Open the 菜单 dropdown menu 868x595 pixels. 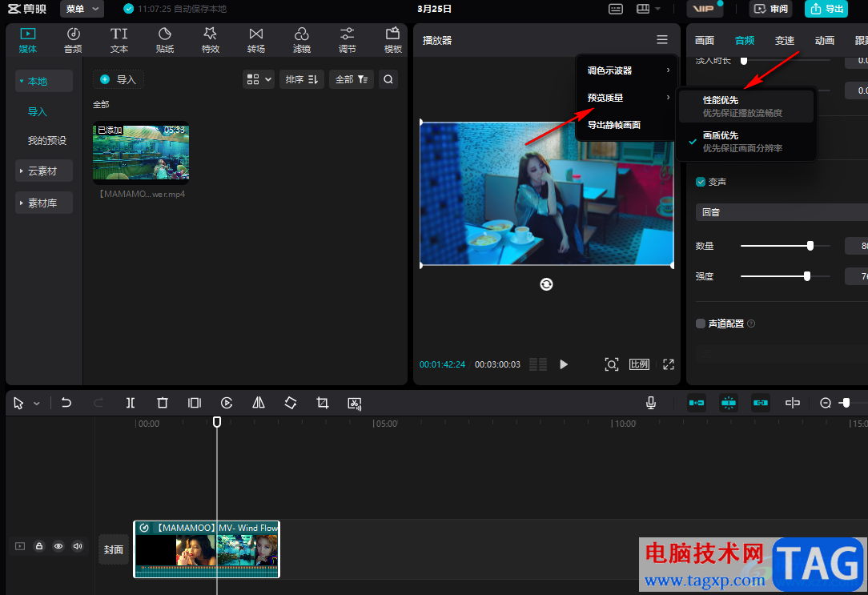[x=82, y=9]
